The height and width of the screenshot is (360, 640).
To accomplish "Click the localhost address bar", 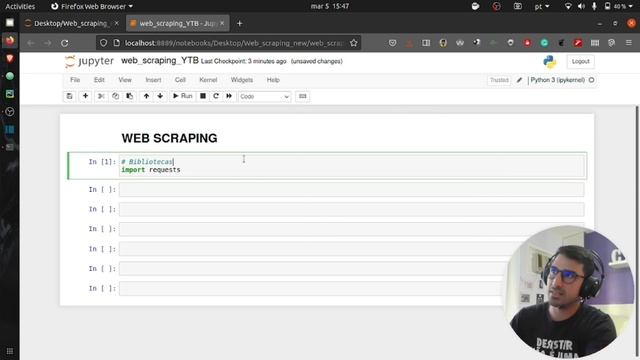I will point(233,43).
